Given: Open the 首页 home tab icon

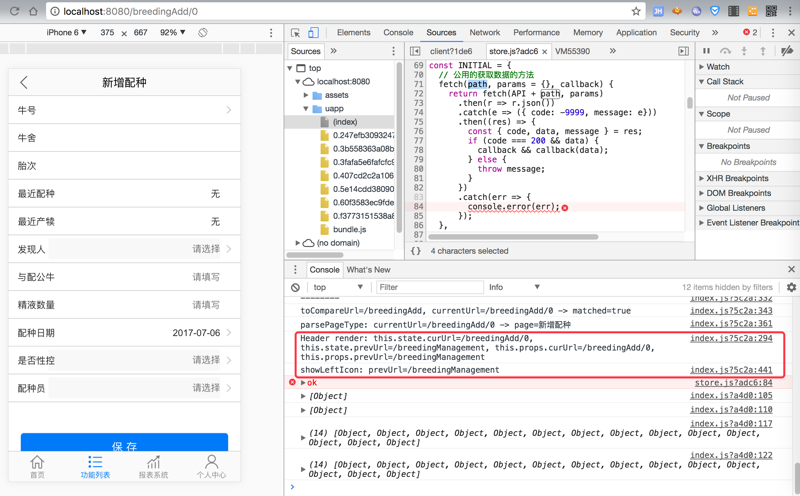Looking at the screenshot, I should point(37,466).
